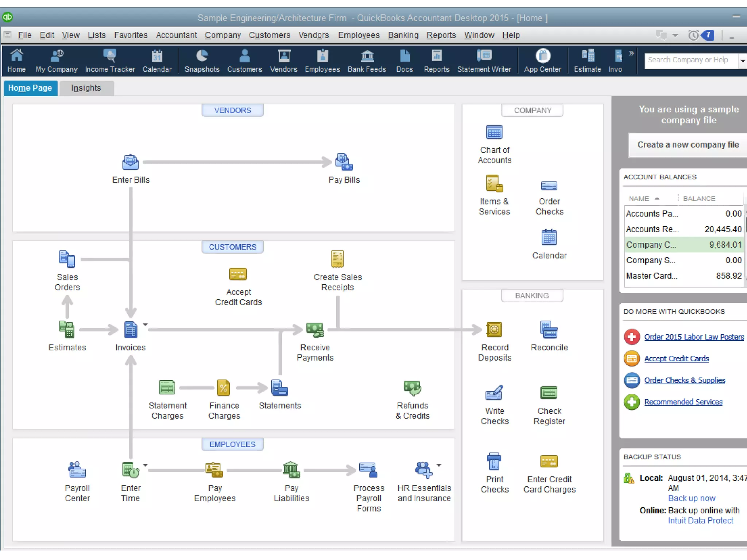The height and width of the screenshot is (560, 747).
Task: Follow the Order 2015 Labor Law Posters link
Action: (x=694, y=337)
